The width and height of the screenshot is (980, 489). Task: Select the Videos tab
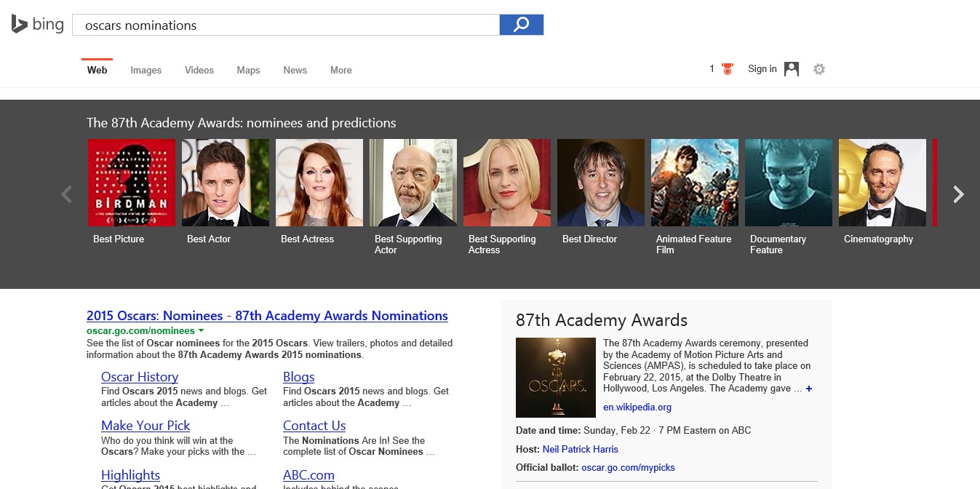point(199,70)
